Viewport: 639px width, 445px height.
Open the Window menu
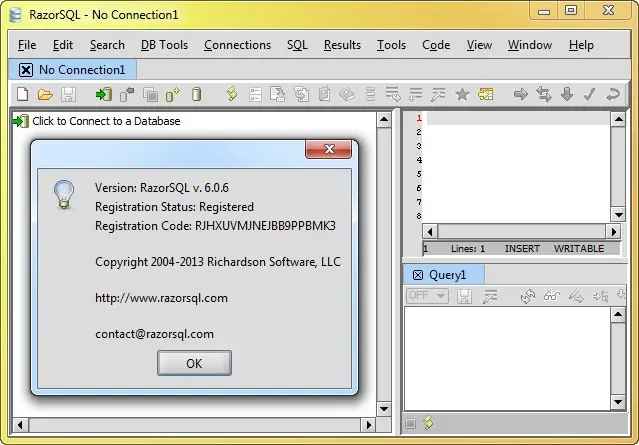point(530,45)
